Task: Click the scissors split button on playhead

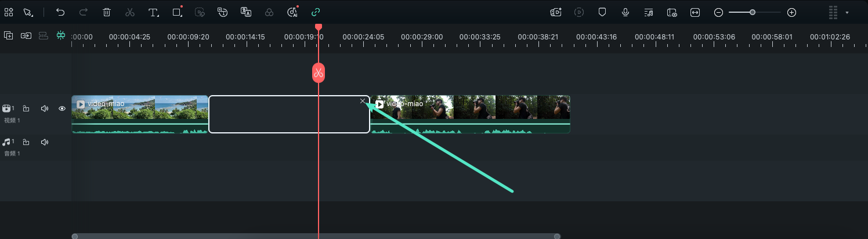Action: point(318,73)
